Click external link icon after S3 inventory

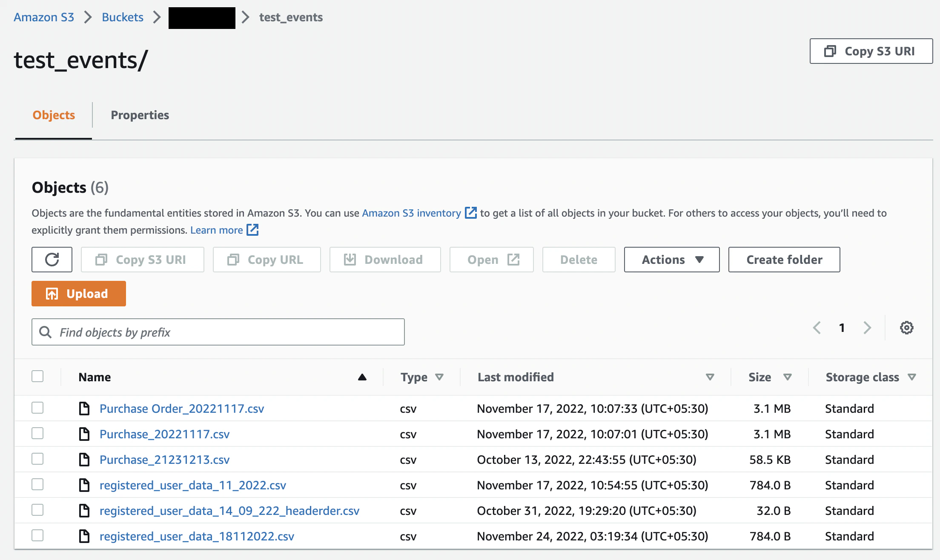(x=470, y=213)
